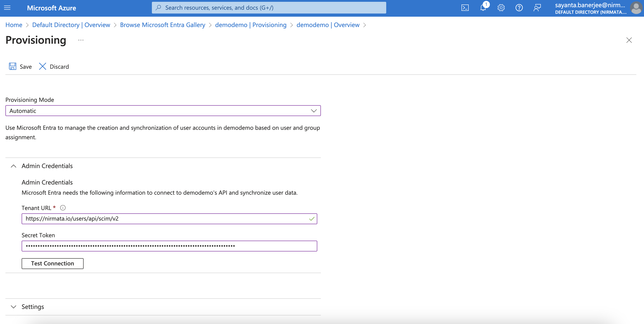Open demodemo | Provisioning breadcrumb
Image resolution: width=644 pixels, height=324 pixels.
[251, 25]
